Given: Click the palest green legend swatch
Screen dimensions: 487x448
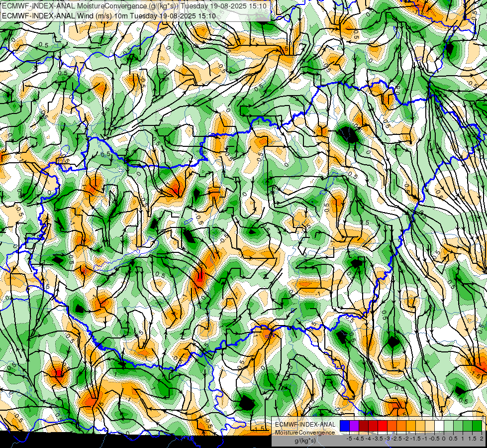Looking at the screenshot, I should point(449,426).
